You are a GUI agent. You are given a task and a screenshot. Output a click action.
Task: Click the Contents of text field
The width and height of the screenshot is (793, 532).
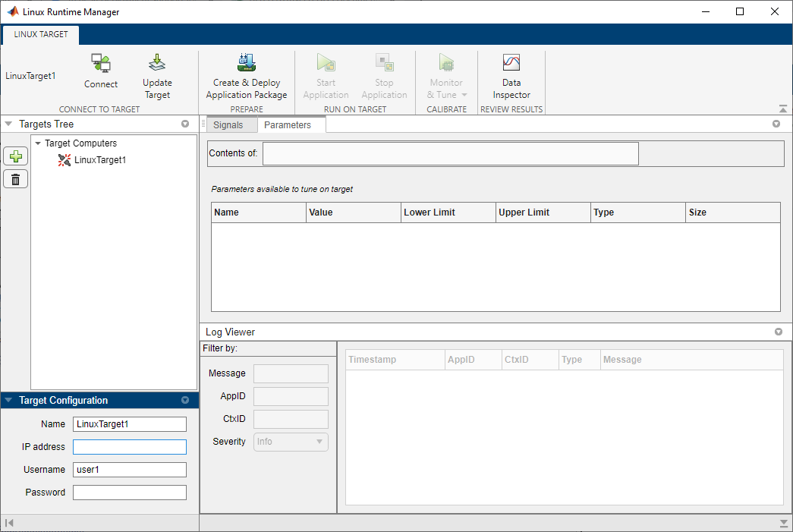point(450,153)
